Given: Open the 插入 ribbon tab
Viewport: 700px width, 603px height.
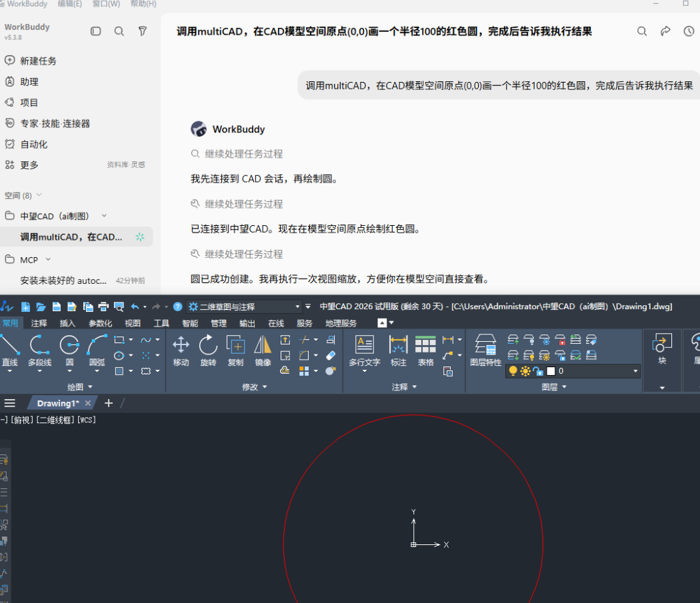Looking at the screenshot, I should tap(67, 322).
